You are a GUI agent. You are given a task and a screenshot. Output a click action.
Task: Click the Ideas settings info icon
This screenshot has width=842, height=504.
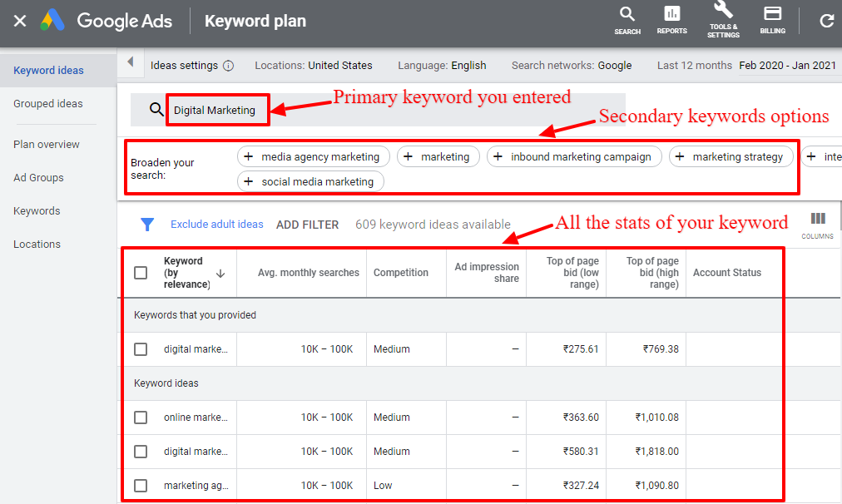click(228, 66)
